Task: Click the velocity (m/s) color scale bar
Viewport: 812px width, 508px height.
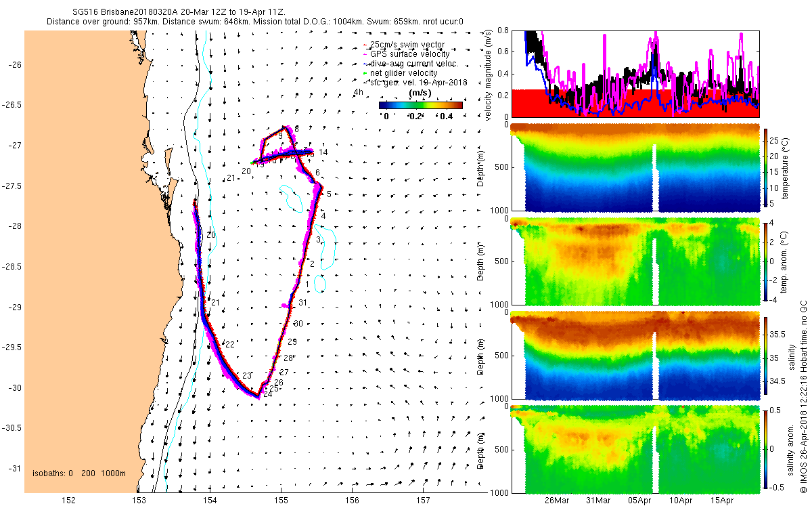Action: click(x=420, y=105)
